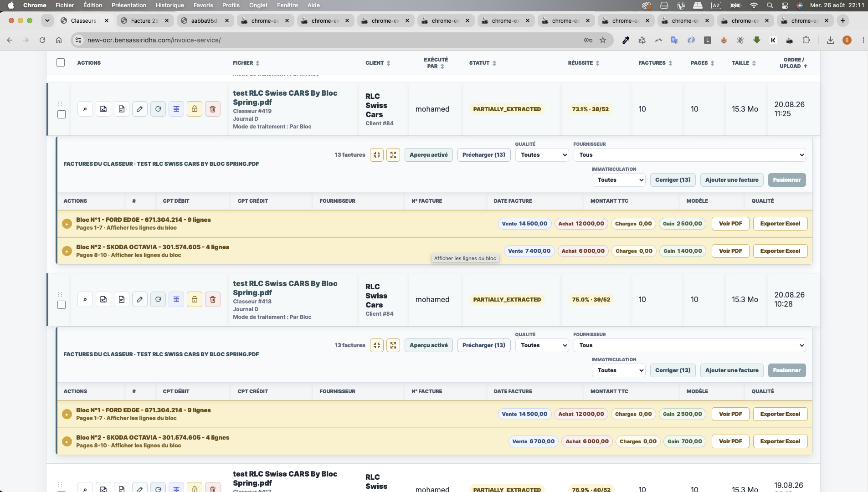Image resolution: width=868 pixels, height=492 pixels.
Task: Open the Google Translate extension
Action: 675,40
